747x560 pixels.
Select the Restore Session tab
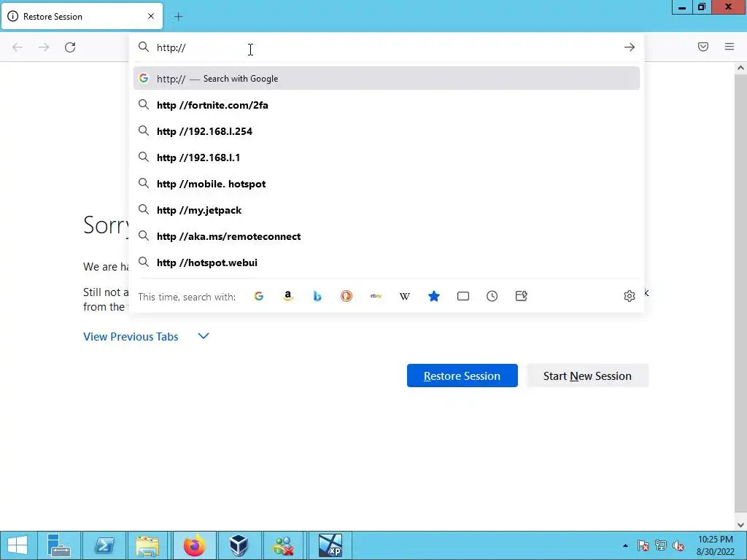point(82,16)
